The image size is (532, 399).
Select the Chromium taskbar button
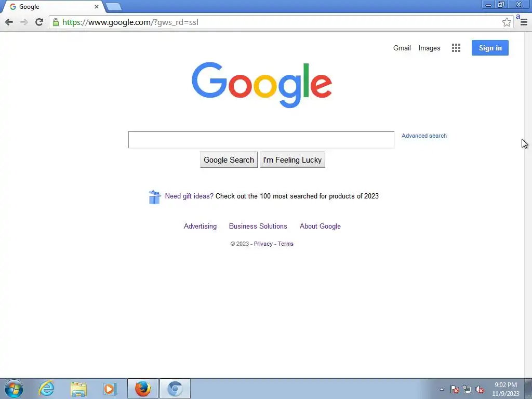coord(175,389)
